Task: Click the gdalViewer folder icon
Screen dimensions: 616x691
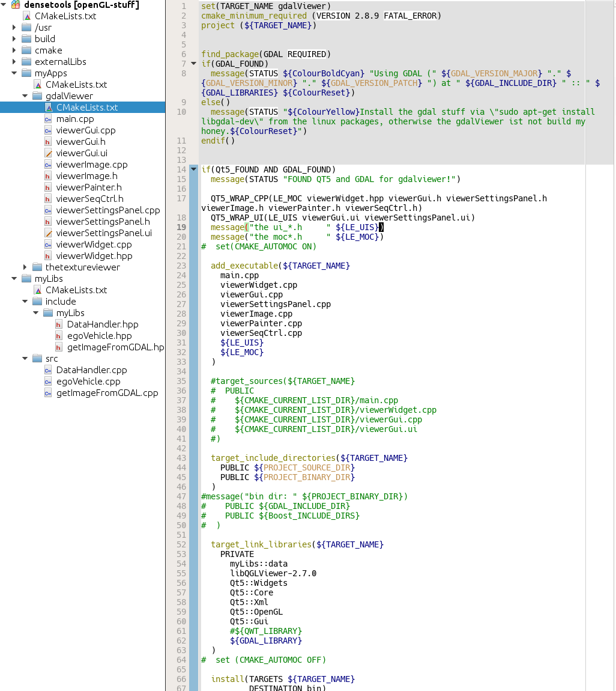Action: pyautogui.click(x=37, y=96)
